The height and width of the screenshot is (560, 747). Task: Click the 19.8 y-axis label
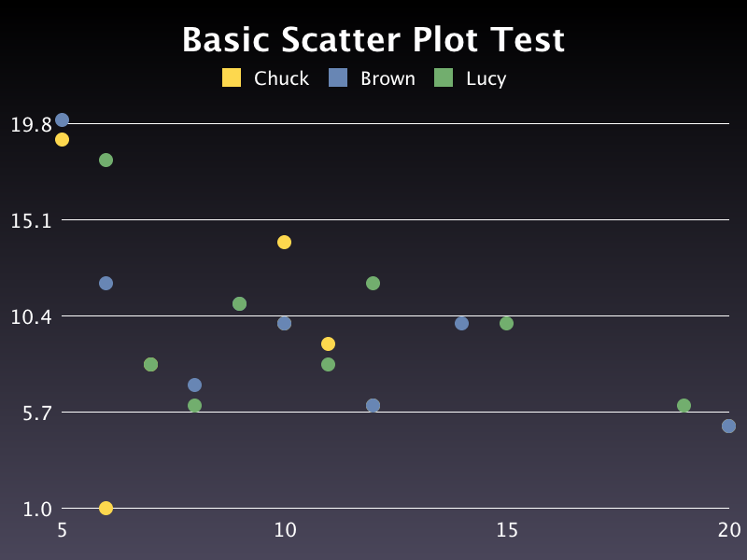click(x=31, y=124)
